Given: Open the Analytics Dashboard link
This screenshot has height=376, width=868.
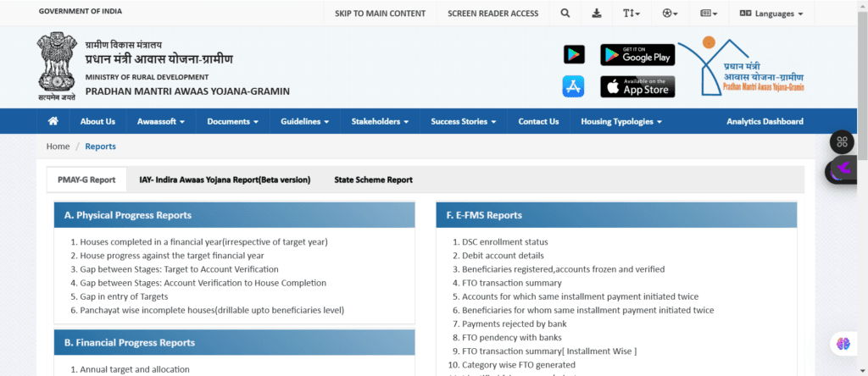Looking at the screenshot, I should [765, 122].
